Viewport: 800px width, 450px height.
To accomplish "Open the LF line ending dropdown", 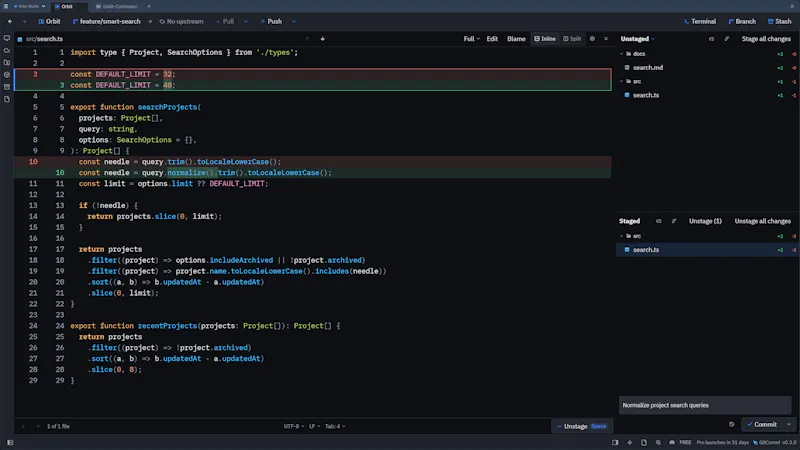I will (314, 426).
